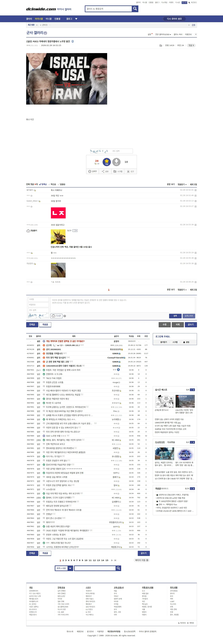223x644 pixels.
Task: Open World of Warcraft thumbnail in sidebar
Action: point(185,454)
